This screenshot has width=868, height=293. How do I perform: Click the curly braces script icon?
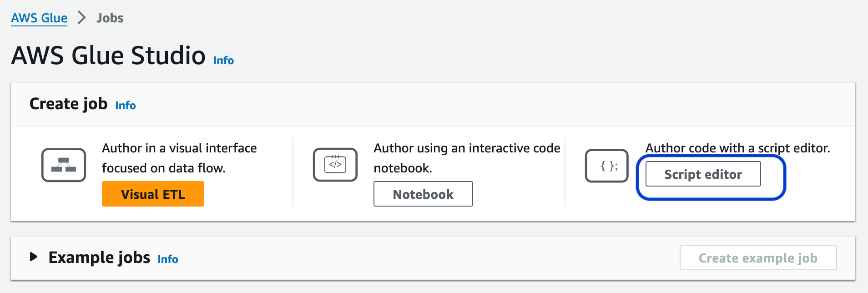[606, 166]
